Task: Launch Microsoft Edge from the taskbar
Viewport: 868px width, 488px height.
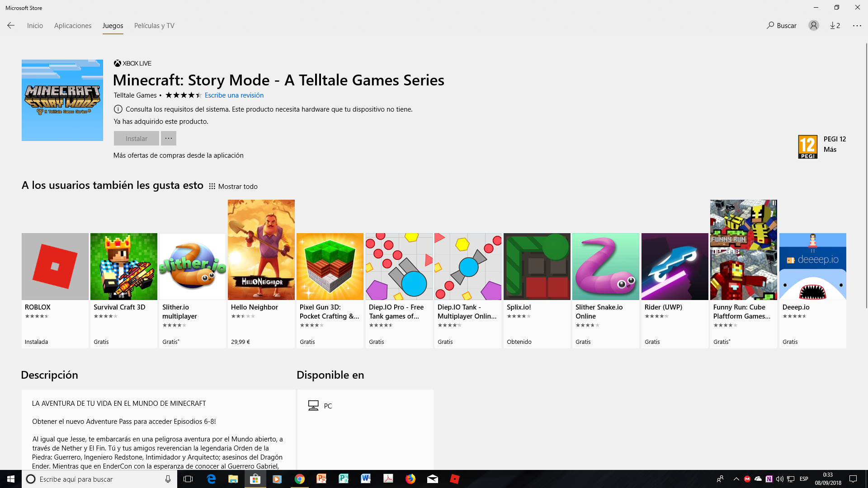Action: (x=211, y=479)
